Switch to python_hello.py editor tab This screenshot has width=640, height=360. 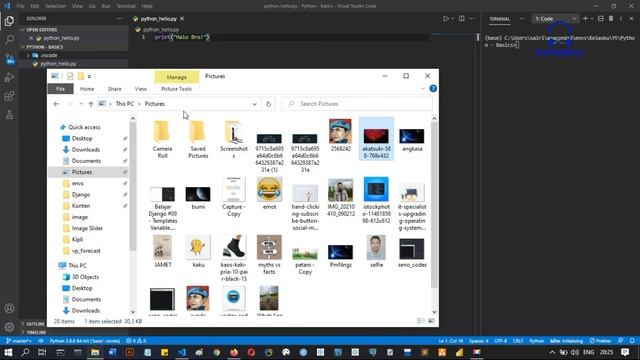click(x=158, y=19)
